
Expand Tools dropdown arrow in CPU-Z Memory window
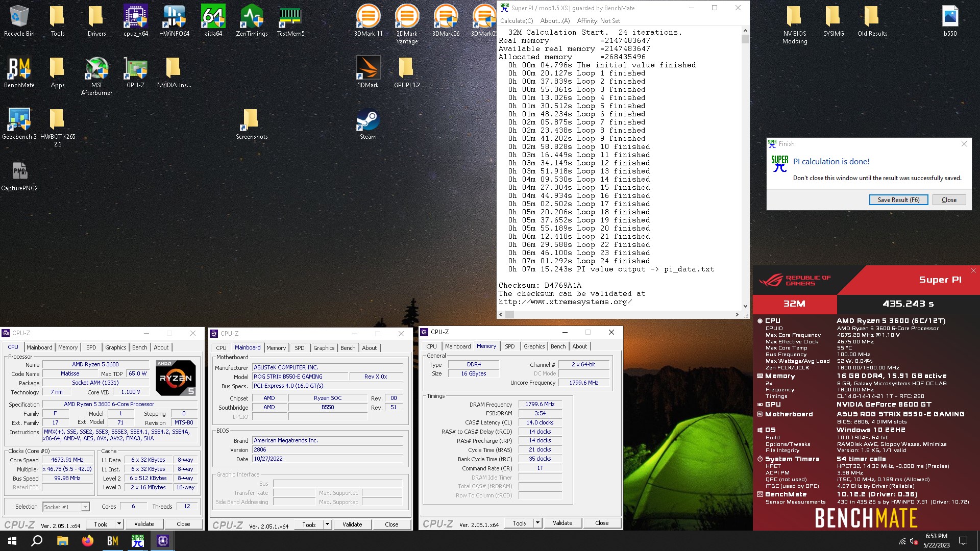pos(537,523)
